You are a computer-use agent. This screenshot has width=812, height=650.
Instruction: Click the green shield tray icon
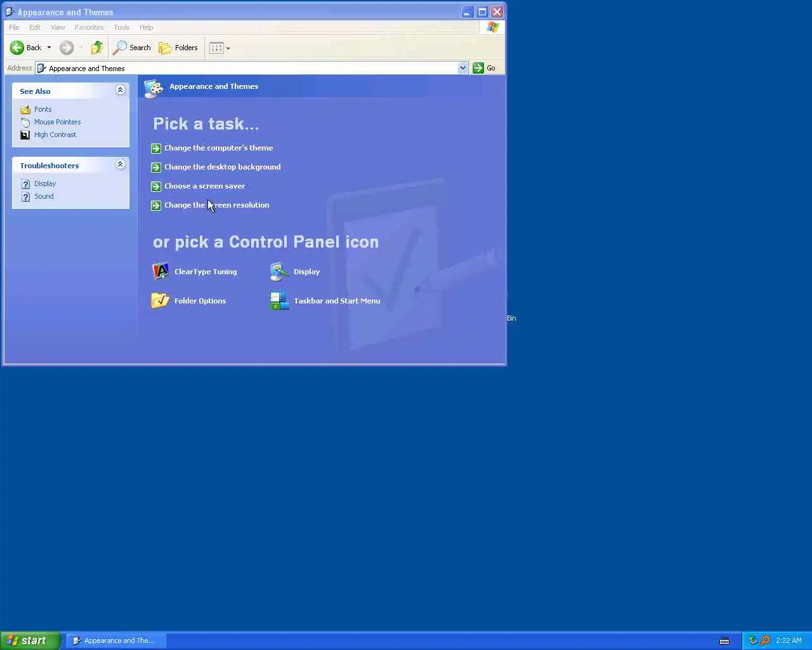point(753,640)
